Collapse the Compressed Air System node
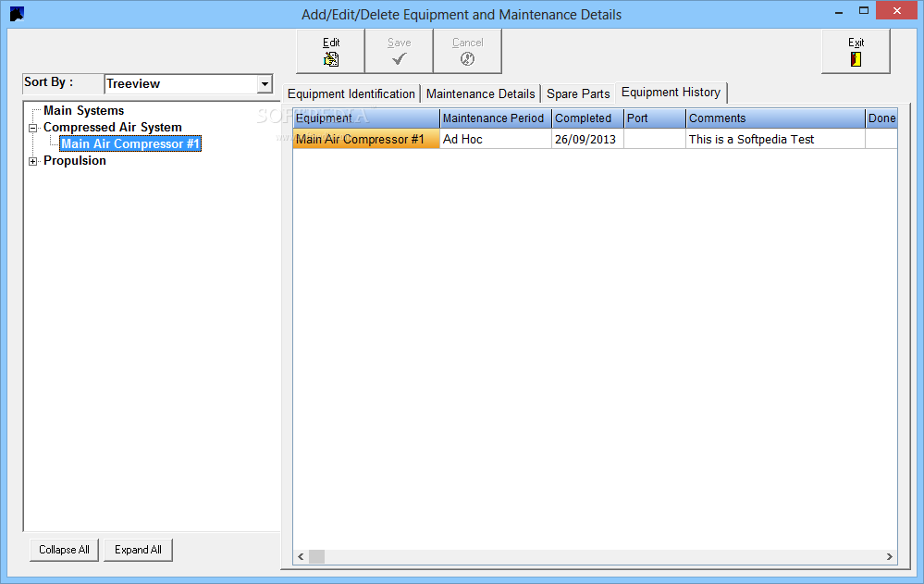Screen dimensions: 924x584 coord(33,128)
